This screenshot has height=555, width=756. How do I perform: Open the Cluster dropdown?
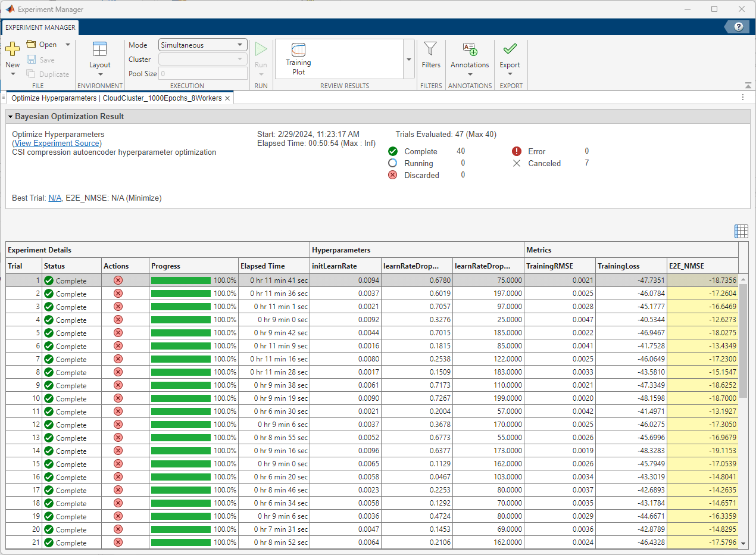(202, 59)
